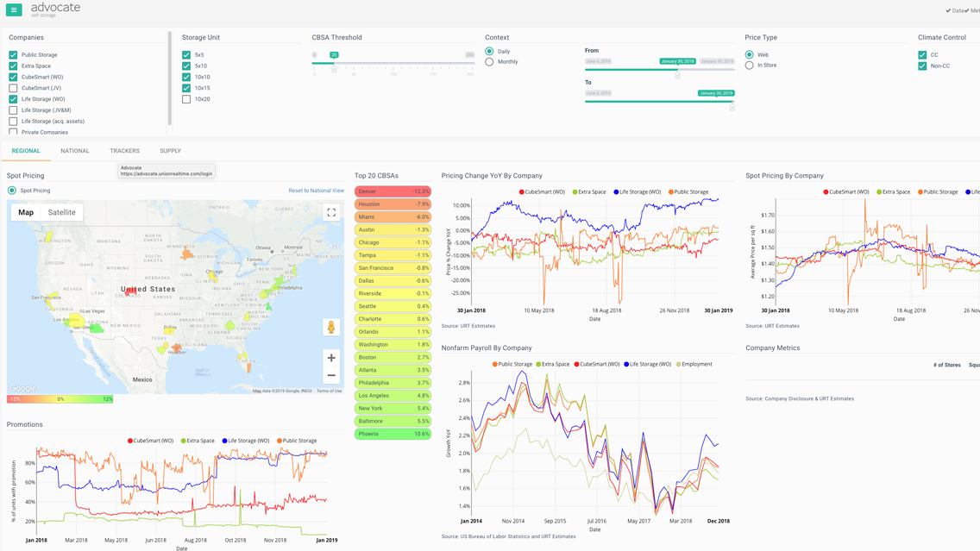The height and width of the screenshot is (551, 980).
Task: Switch to the Supply tab
Action: coord(170,151)
